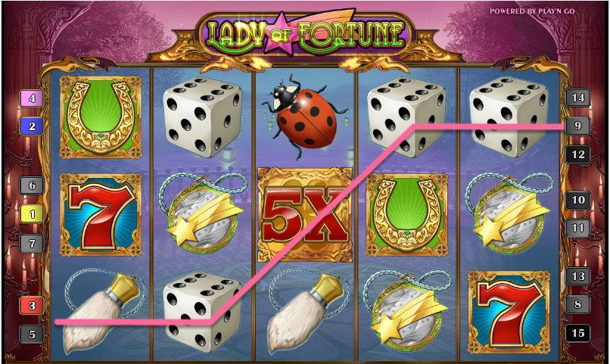Click the yellow payline marker 1
This screenshot has width=610, height=364.
(32, 214)
